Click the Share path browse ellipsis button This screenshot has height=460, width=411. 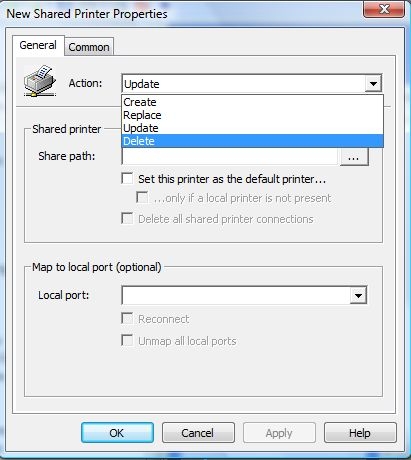pyautogui.click(x=354, y=157)
